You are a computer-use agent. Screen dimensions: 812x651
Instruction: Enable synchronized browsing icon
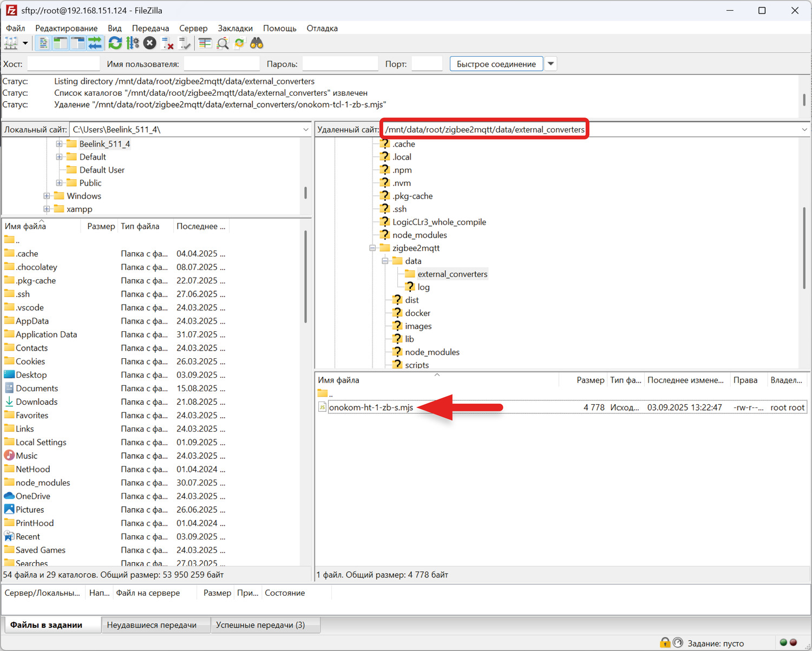tap(240, 43)
